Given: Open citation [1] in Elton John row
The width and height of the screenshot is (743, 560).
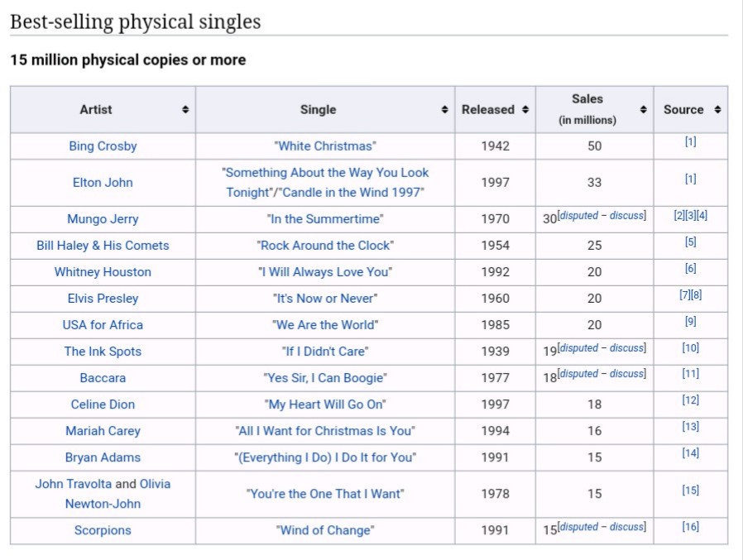Looking at the screenshot, I should point(690,179).
